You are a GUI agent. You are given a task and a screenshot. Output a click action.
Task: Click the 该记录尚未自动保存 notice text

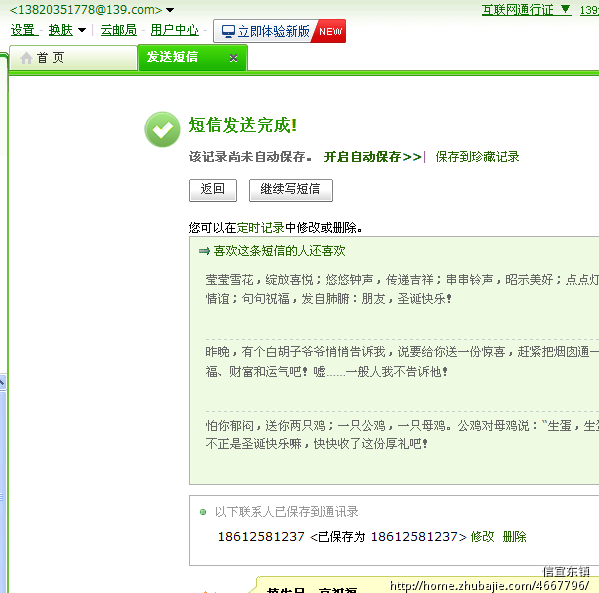pos(250,157)
